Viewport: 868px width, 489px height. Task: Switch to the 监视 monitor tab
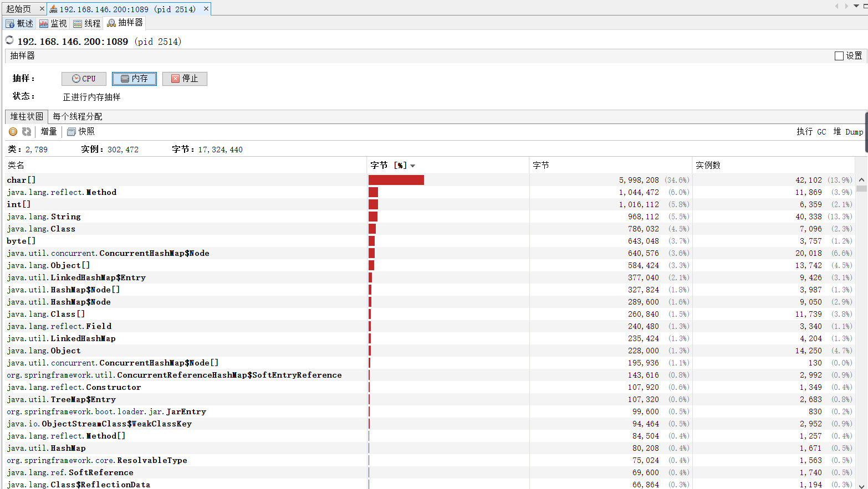coord(53,23)
